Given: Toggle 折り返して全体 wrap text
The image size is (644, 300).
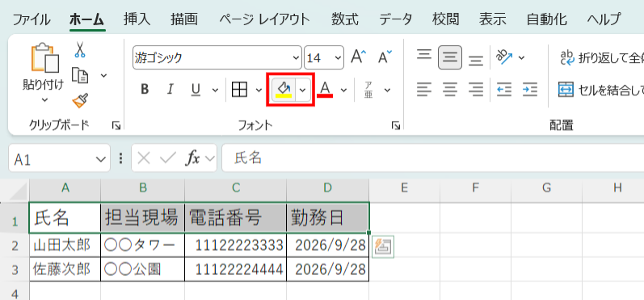Looking at the screenshot, I should point(602,58).
